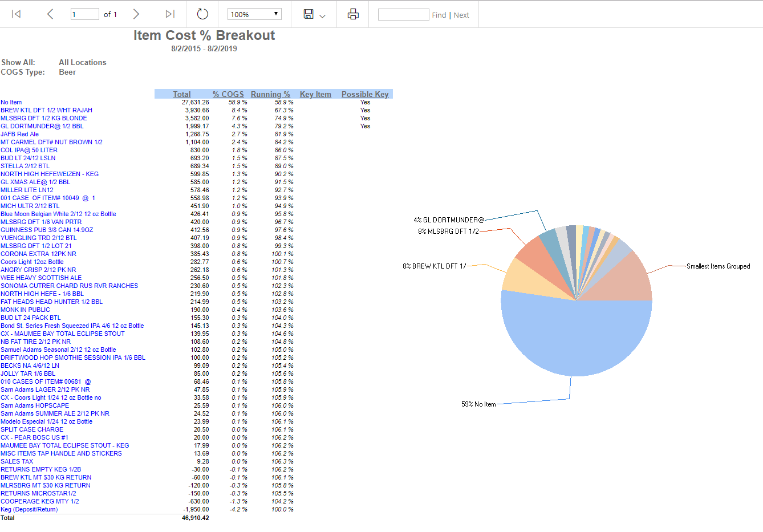This screenshot has width=763, height=532.
Task: Sort by Possible Key column header
Action: click(x=365, y=94)
